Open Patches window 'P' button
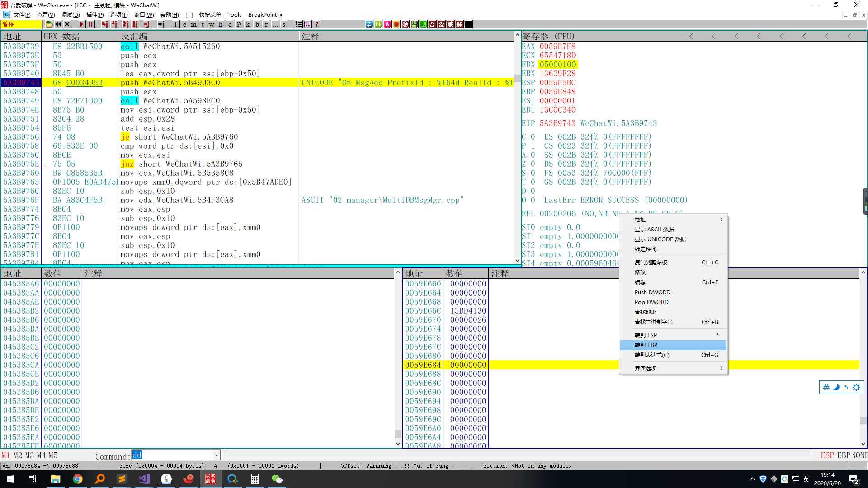 click(239, 24)
